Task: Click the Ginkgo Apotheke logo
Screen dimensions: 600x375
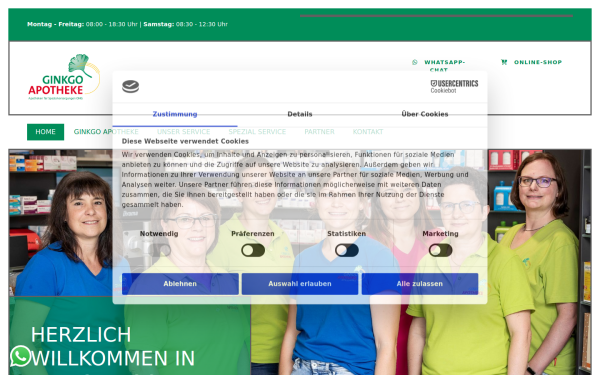Action: [x=64, y=77]
